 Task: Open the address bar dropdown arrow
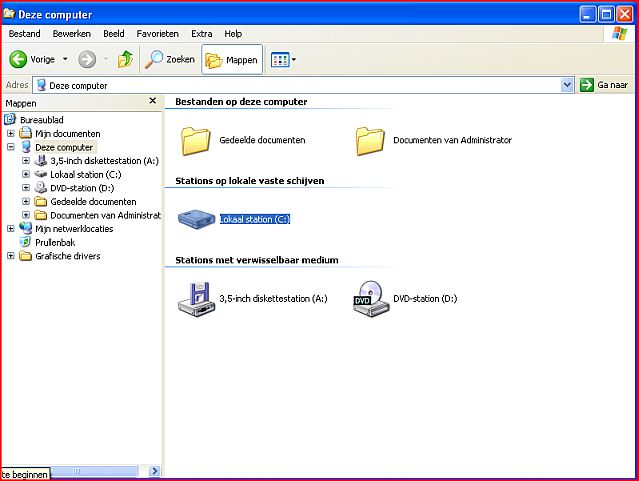coord(567,85)
